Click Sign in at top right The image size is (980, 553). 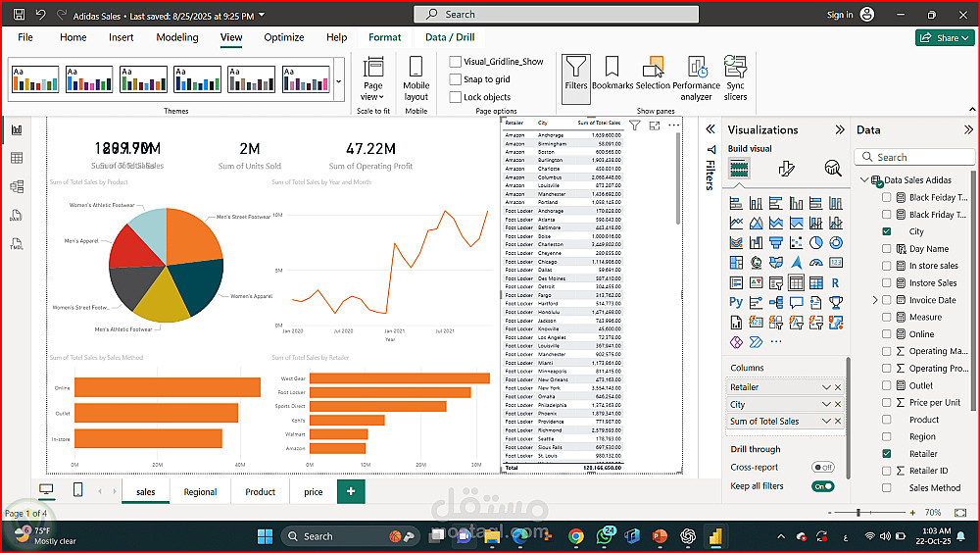[x=840, y=15]
